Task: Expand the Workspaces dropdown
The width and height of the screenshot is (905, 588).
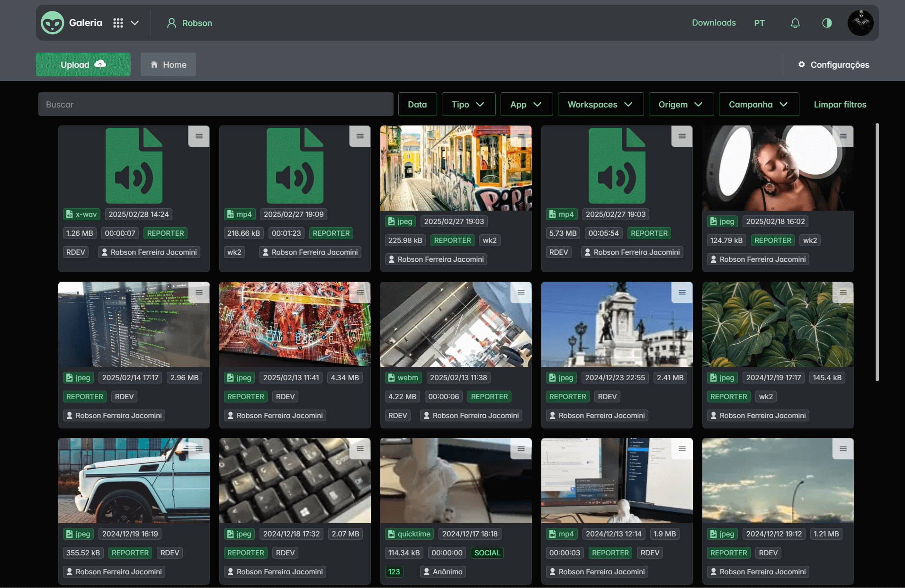Action: pyautogui.click(x=600, y=104)
